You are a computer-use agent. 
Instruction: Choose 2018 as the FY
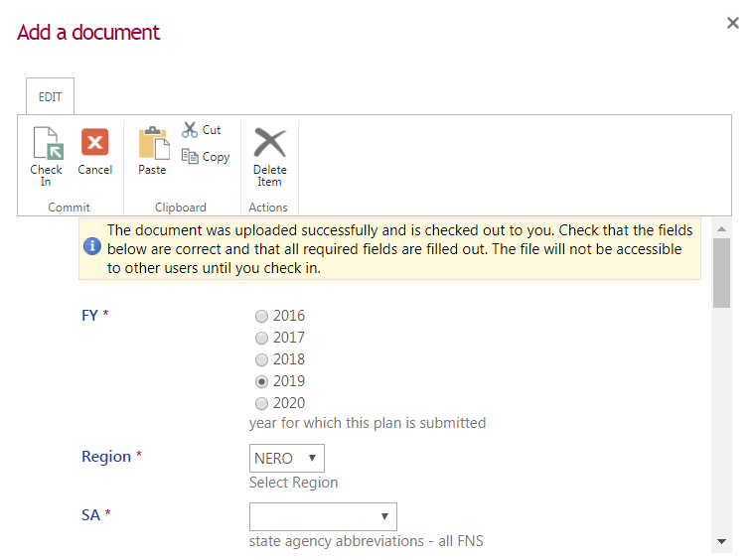pos(262,360)
